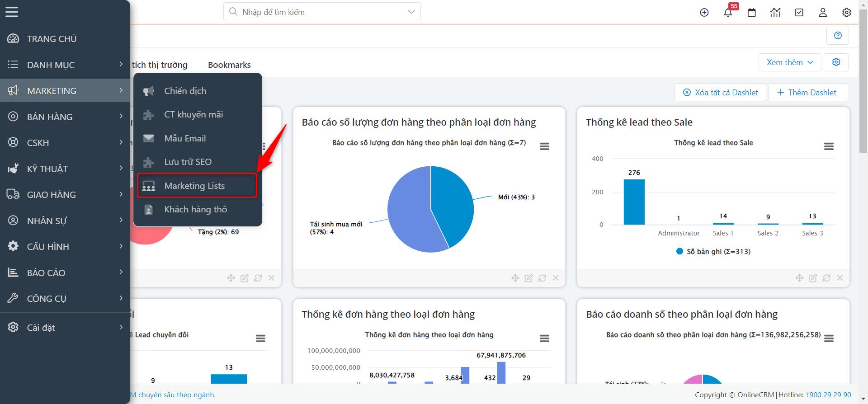Open the chart analytics icon in top bar
This screenshot has width=868, height=404.
pos(775,13)
